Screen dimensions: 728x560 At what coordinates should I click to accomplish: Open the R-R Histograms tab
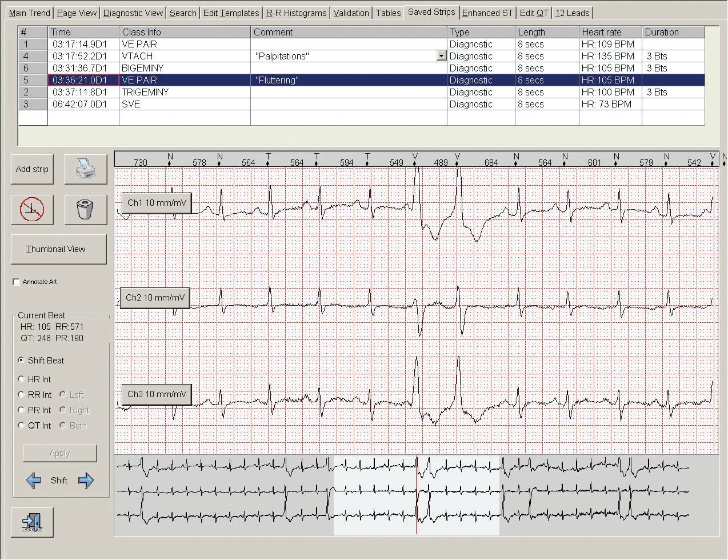[296, 13]
